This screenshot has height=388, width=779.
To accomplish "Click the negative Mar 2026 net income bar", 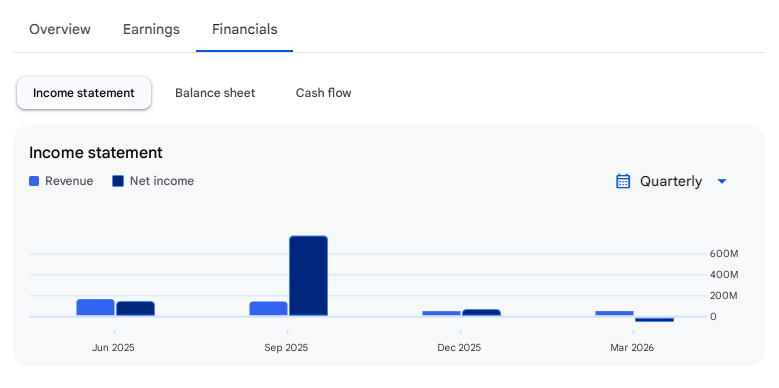I will point(654,319).
